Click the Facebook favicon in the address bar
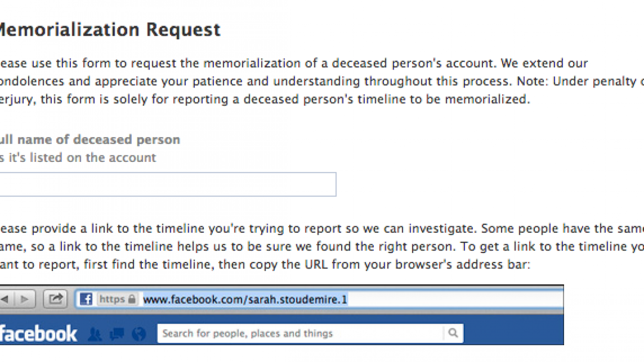 pyautogui.click(x=86, y=299)
